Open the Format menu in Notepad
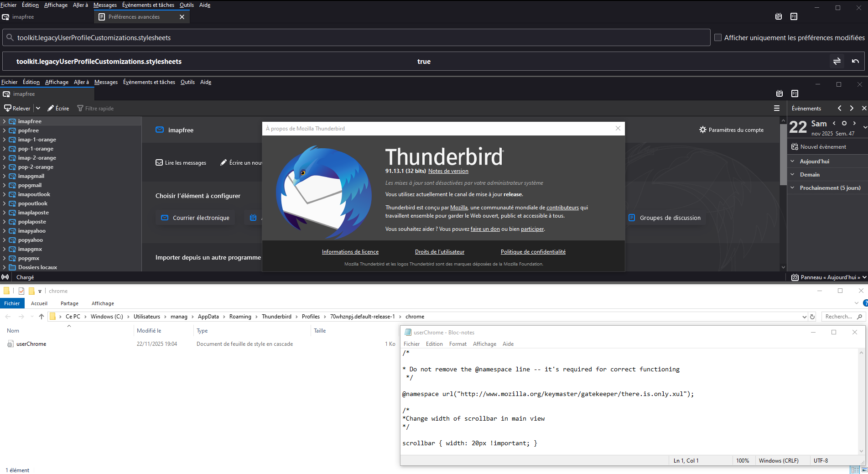The image size is (868, 474). click(458, 344)
